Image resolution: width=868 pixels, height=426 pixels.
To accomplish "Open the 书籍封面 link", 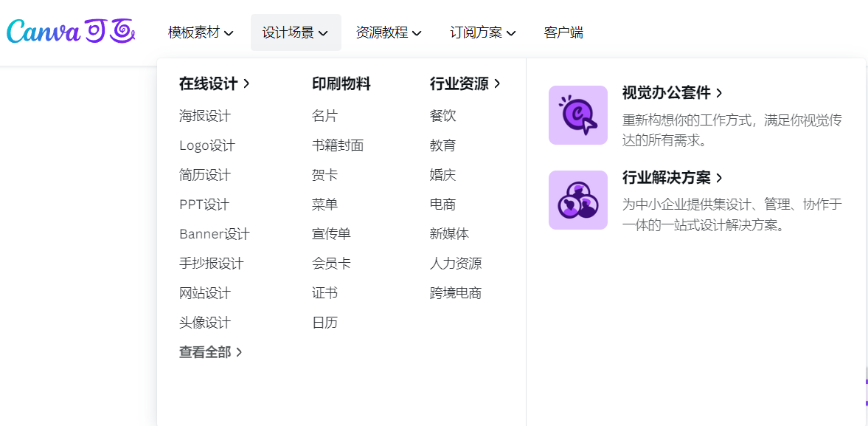I will (x=338, y=145).
